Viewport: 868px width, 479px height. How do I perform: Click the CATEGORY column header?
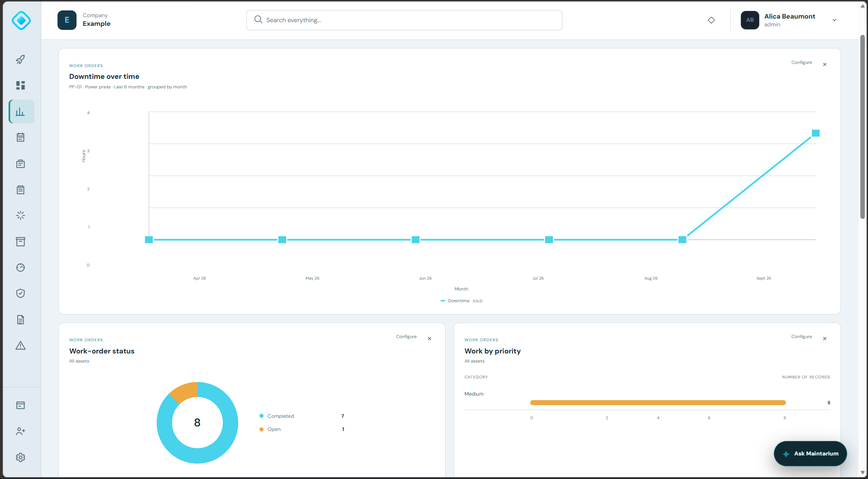(476, 377)
